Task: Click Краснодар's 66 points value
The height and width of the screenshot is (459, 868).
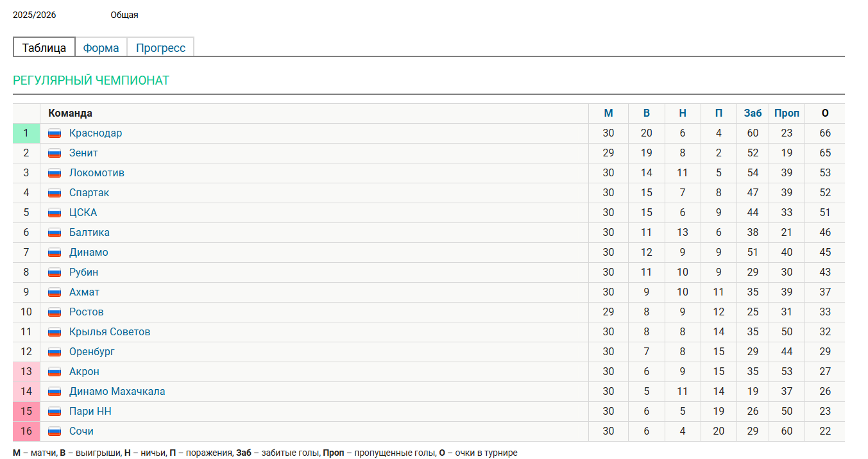Action: [x=825, y=133]
